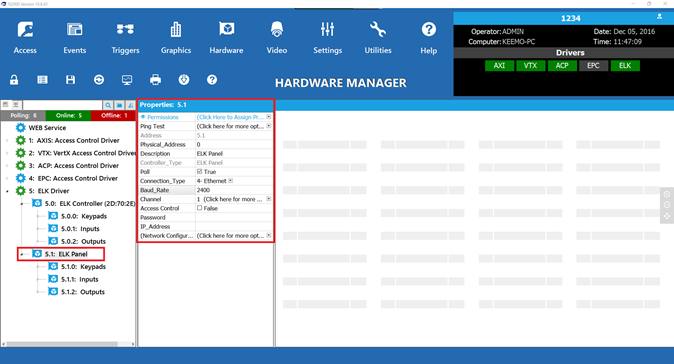Image resolution: width=674 pixels, height=364 pixels.
Task: Click the ELK driver status button
Action: (625, 65)
